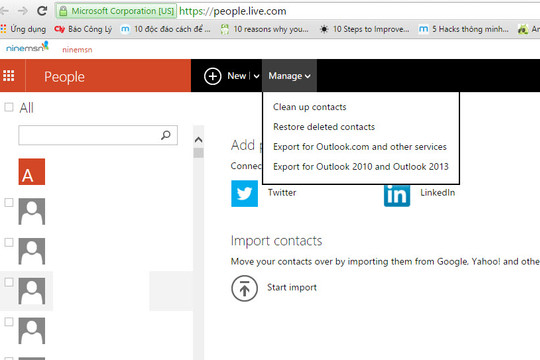The height and width of the screenshot is (360, 540).
Task: Click the Twitter bird icon
Action: point(245,194)
